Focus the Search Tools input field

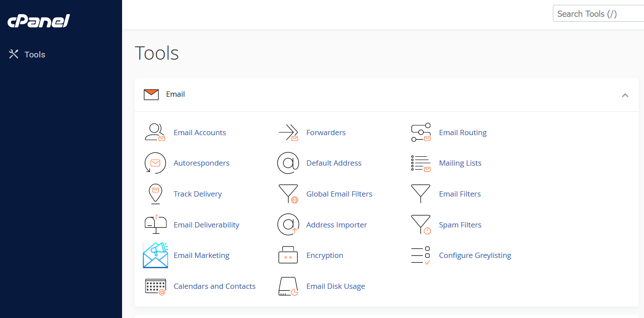(598, 14)
